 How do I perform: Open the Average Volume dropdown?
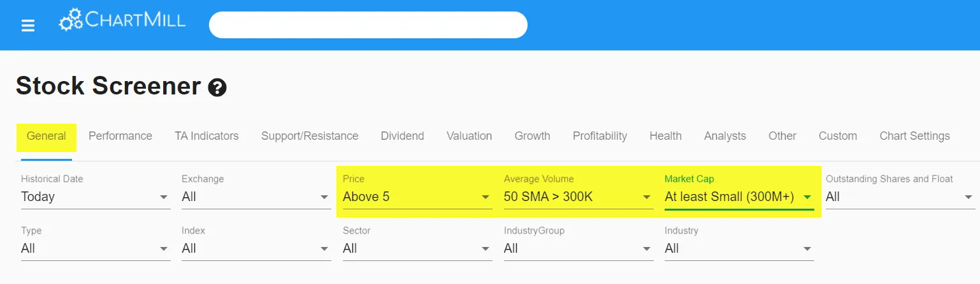point(579,197)
